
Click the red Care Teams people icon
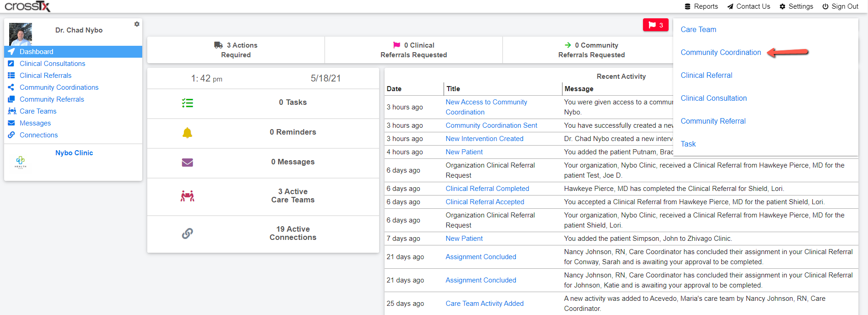188,196
